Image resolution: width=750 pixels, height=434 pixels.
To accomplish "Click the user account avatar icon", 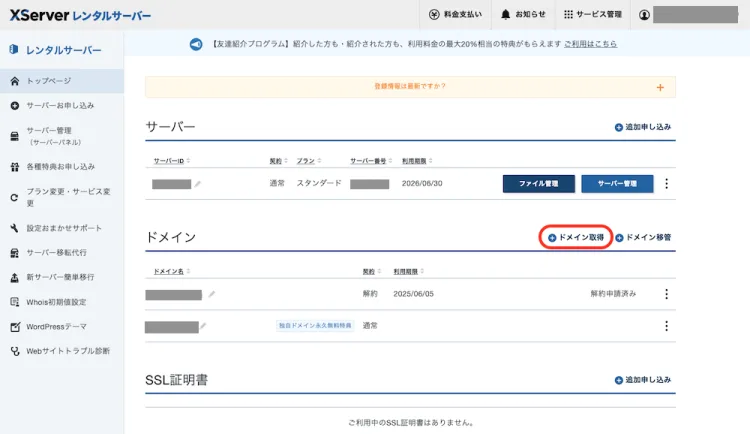I will pyautogui.click(x=644, y=15).
